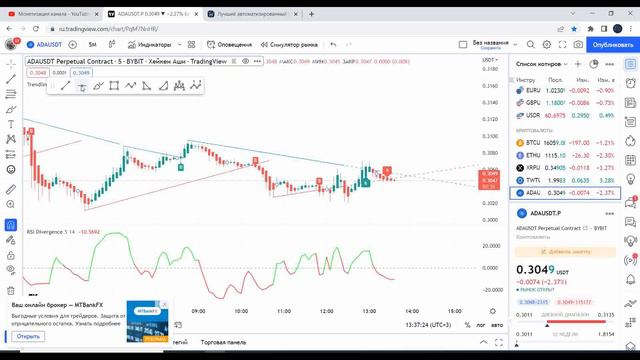The image size is (640, 360).
Task: Open the watchlist panel icon in right sidebar
Action: point(631,64)
